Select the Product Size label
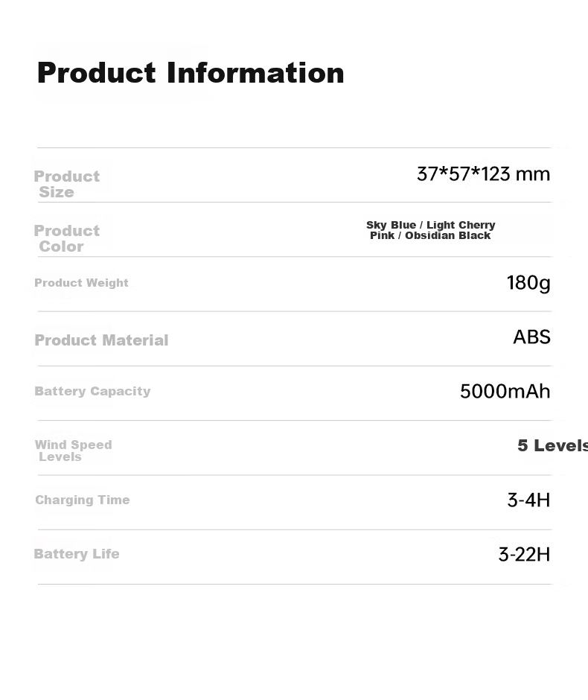Screen dimensions: 588x700 point(67,184)
